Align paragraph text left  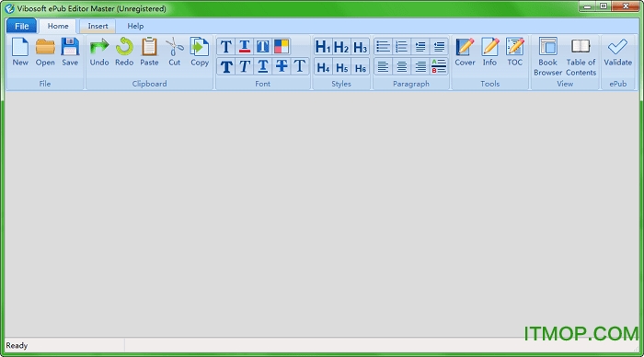(x=383, y=66)
